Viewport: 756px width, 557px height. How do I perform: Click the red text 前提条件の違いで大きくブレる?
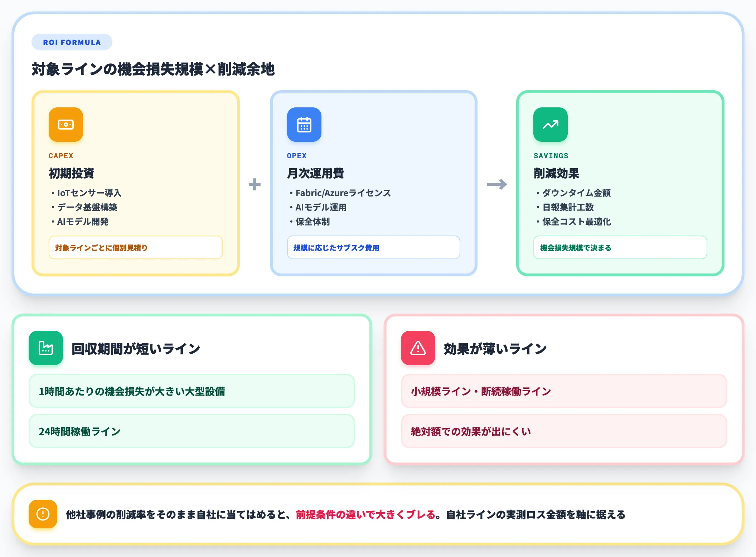[x=365, y=514]
